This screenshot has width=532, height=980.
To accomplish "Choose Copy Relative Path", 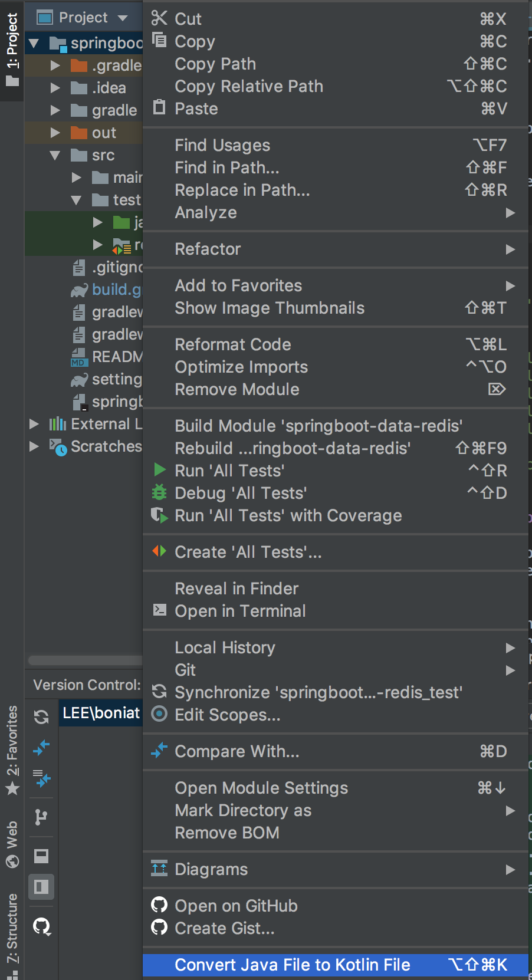I will pyautogui.click(x=336, y=86).
